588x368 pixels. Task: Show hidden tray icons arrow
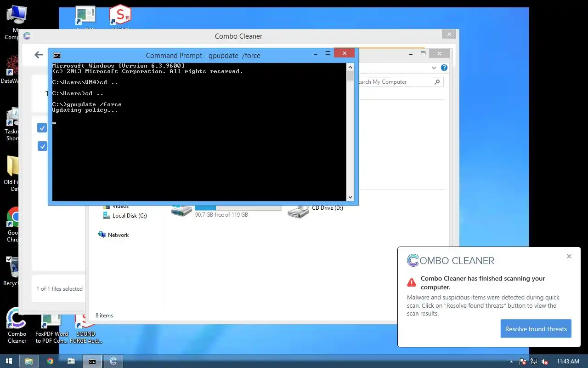(x=512, y=362)
